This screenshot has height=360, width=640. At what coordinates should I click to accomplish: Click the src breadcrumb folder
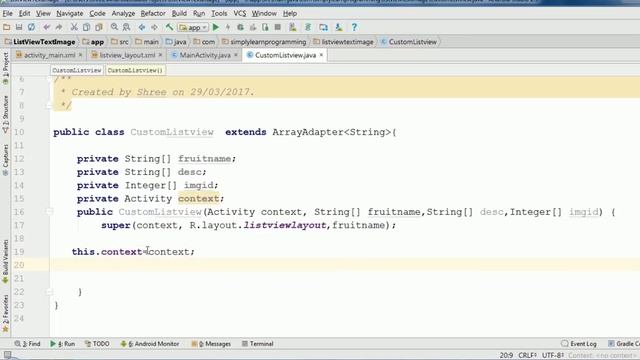pyautogui.click(x=120, y=42)
